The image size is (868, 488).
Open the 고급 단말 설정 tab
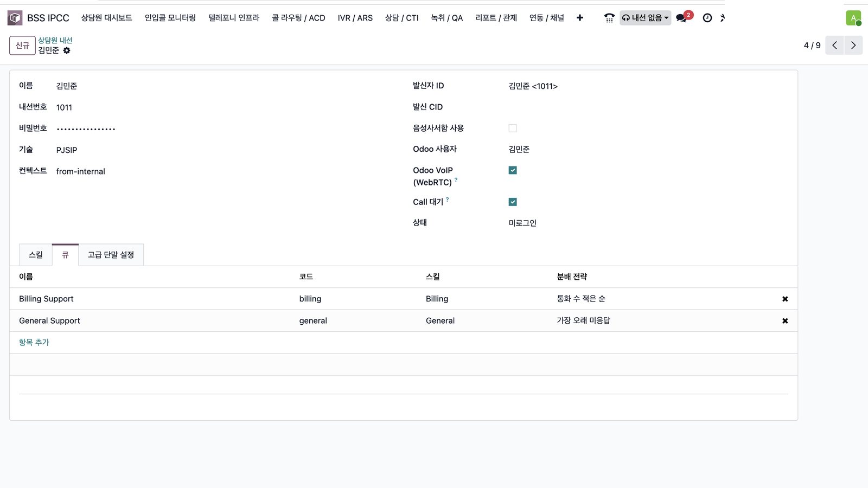click(x=111, y=255)
